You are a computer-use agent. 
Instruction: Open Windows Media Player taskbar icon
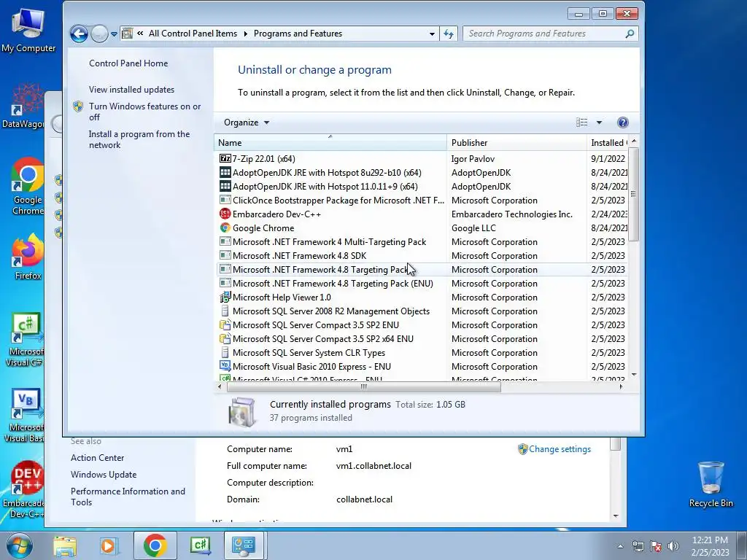pos(108,545)
